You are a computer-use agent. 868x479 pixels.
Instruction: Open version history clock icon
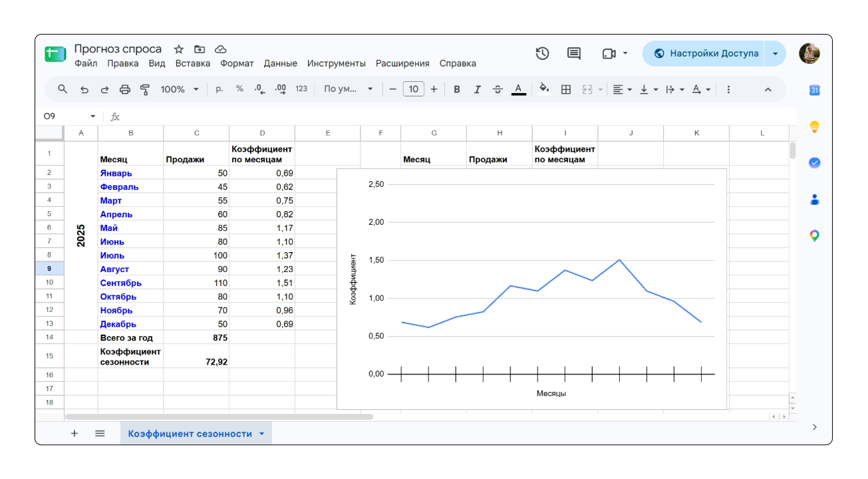coord(543,53)
